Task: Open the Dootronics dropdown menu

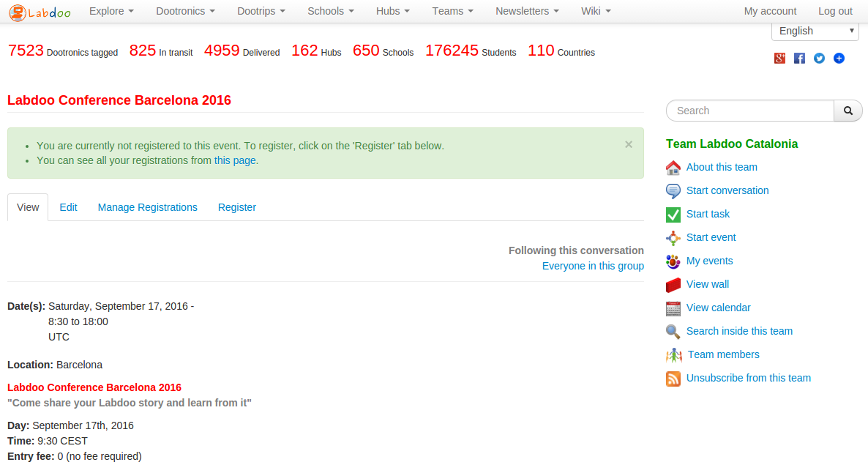Action: point(185,11)
